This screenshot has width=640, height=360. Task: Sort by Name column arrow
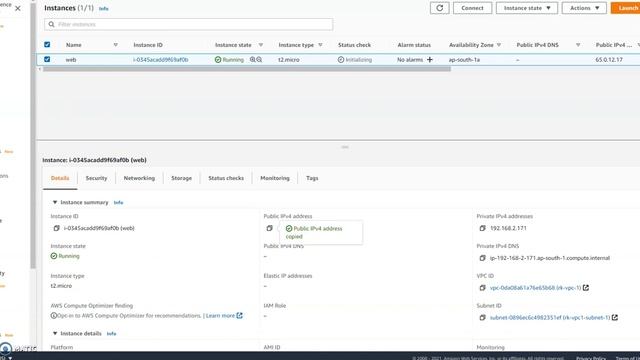(116, 45)
